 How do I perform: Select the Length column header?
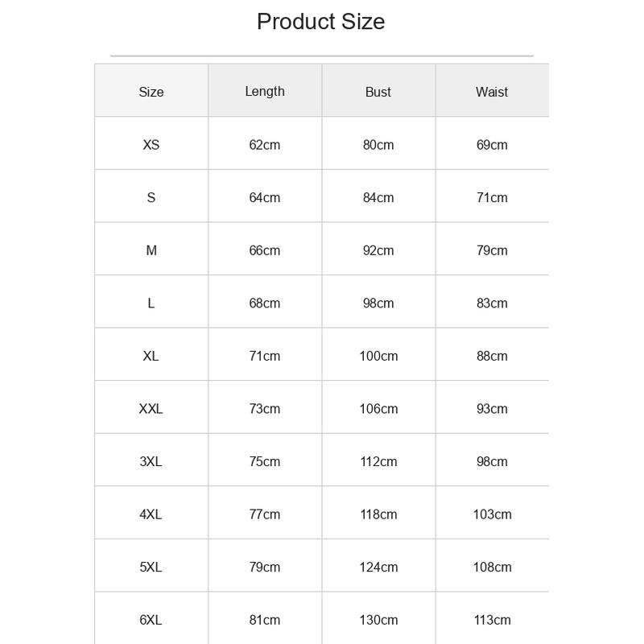pos(265,91)
